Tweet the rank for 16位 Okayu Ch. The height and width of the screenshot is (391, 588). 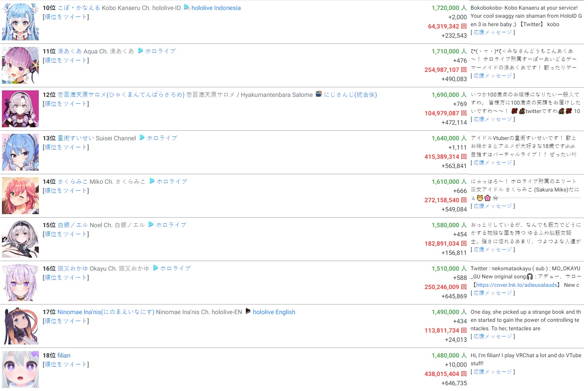(x=66, y=278)
